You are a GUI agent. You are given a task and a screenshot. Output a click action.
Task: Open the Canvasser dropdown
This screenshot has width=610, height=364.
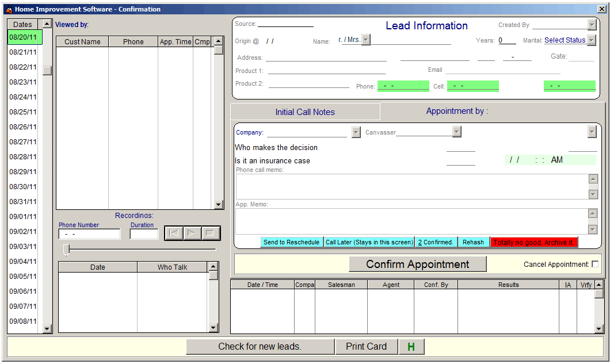tap(457, 132)
